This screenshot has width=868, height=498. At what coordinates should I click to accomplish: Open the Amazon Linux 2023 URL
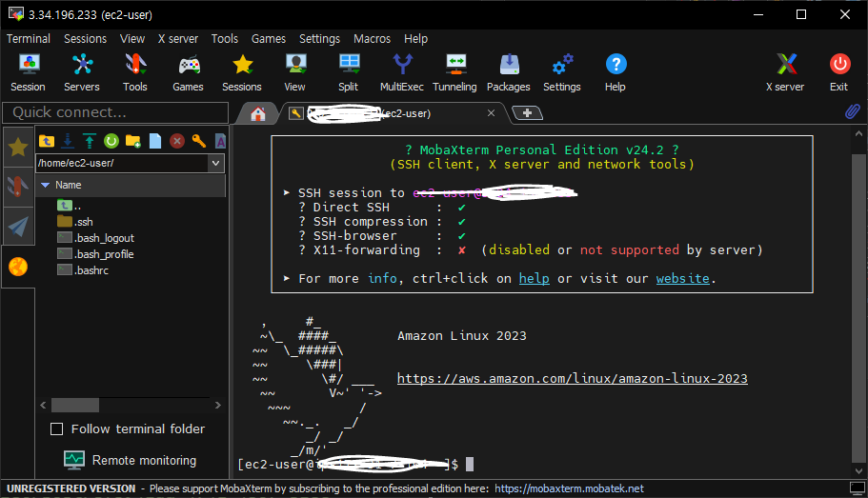coord(573,378)
